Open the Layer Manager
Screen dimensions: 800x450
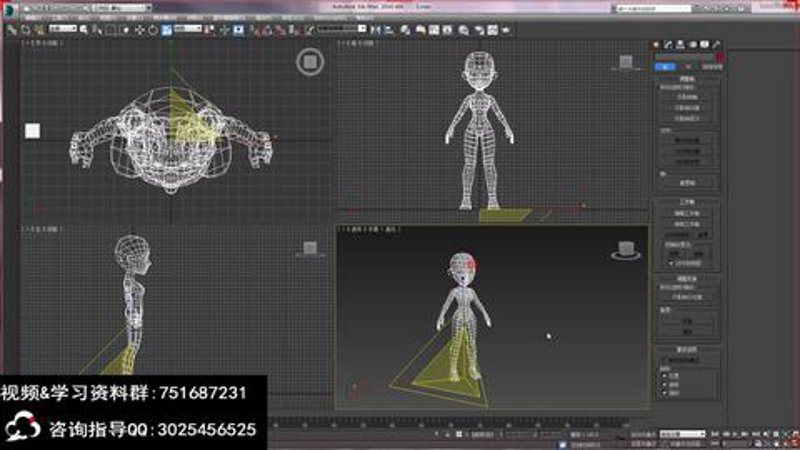click(405, 30)
